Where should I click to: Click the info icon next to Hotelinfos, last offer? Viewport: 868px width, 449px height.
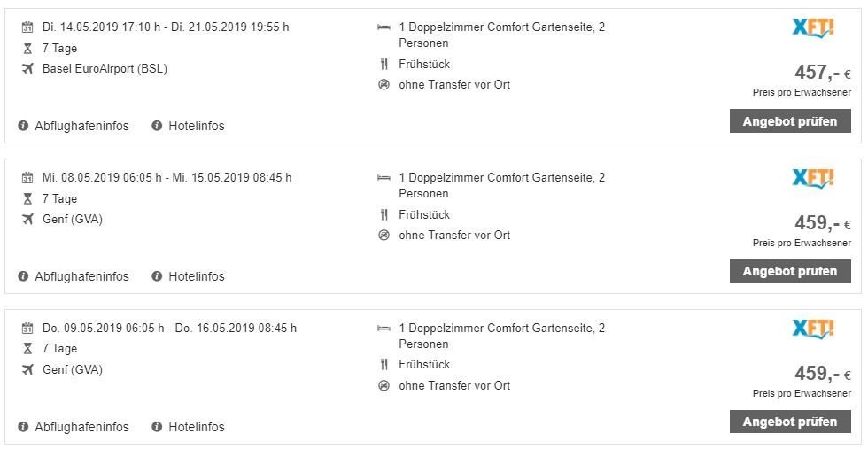(x=157, y=427)
